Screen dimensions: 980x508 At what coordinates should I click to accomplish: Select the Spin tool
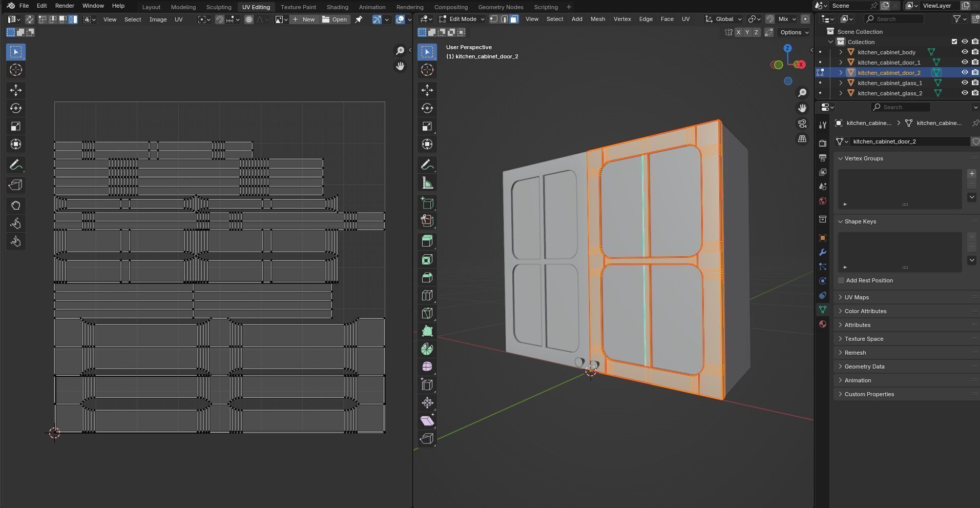click(427, 349)
